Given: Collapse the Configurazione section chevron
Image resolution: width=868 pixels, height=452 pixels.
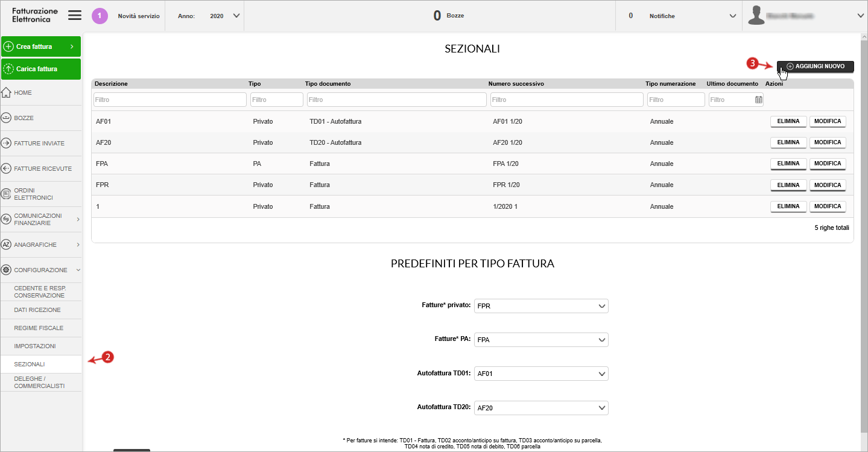Looking at the screenshot, I should pyautogui.click(x=78, y=270).
